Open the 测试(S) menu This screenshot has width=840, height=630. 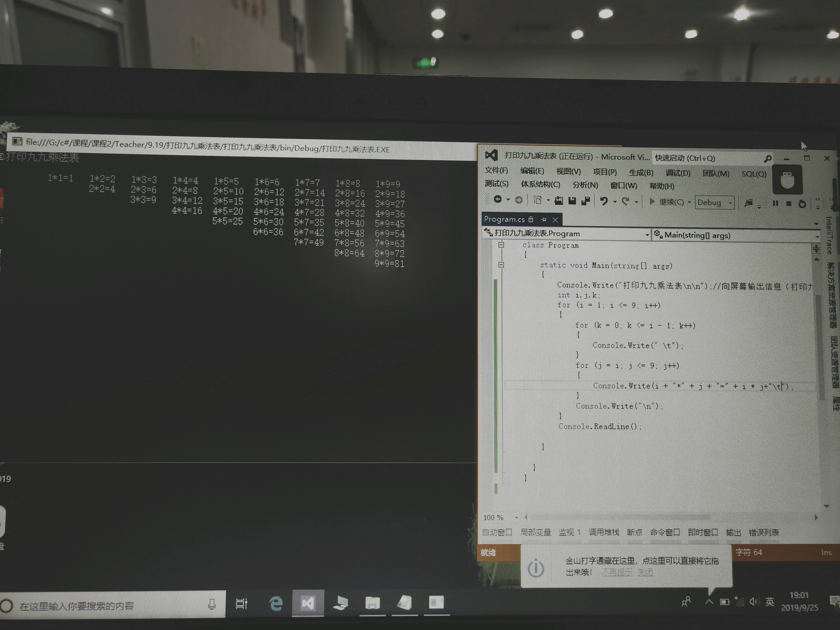[496, 183]
